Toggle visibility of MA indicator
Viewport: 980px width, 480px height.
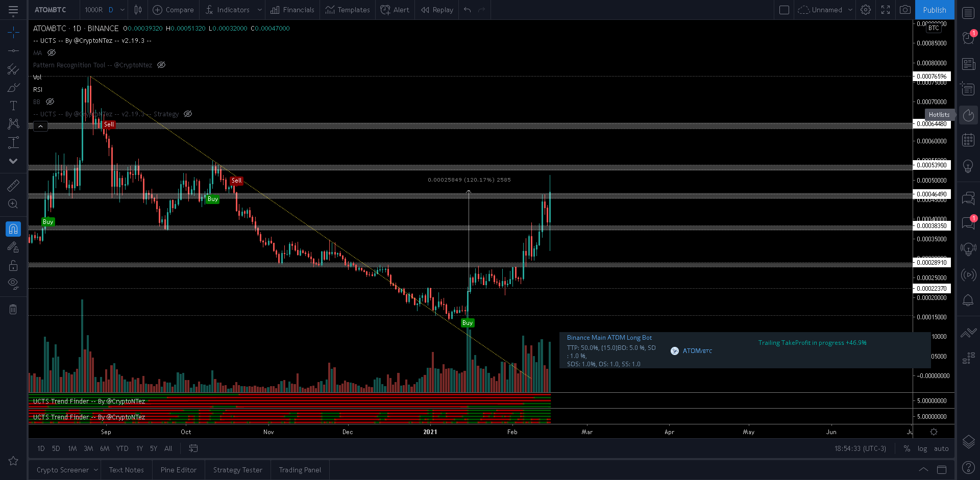[52, 53]
